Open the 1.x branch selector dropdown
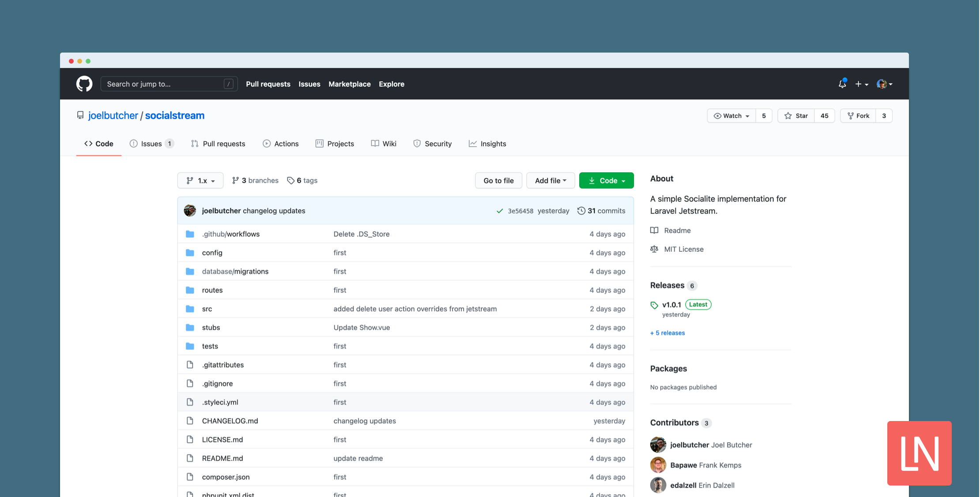Image resolution: width=980 pixels, height=497 pixels. click(x=200, y=180)
